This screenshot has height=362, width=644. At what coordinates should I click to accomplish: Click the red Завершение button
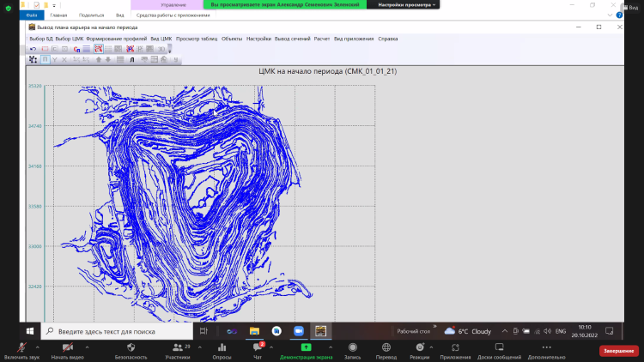(x=617, y=350)
